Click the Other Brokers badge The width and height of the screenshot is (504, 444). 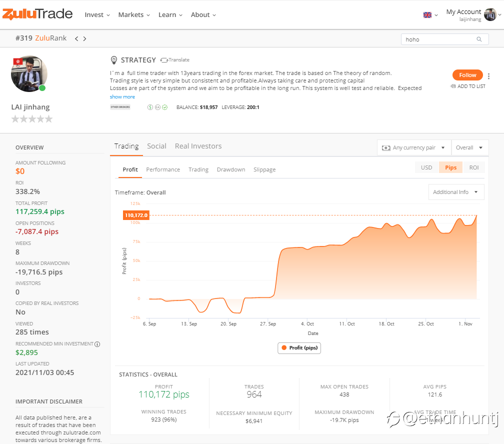(120, 107)
